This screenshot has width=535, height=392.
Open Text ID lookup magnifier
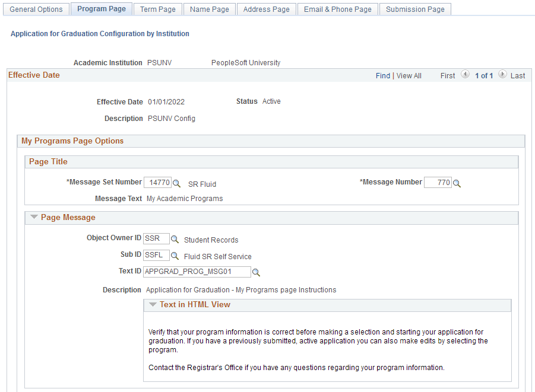coord(256,272)
